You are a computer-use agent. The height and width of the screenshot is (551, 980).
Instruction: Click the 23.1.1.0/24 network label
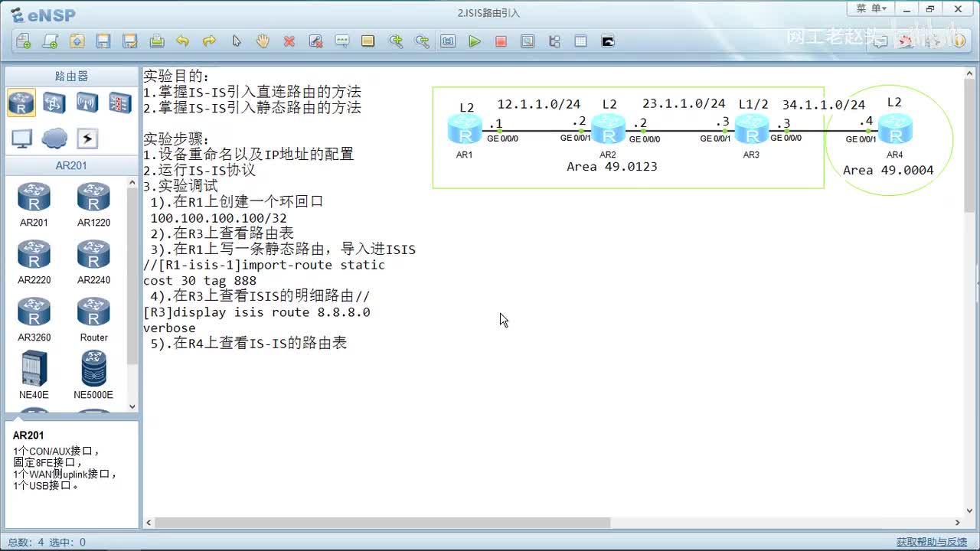684,103
